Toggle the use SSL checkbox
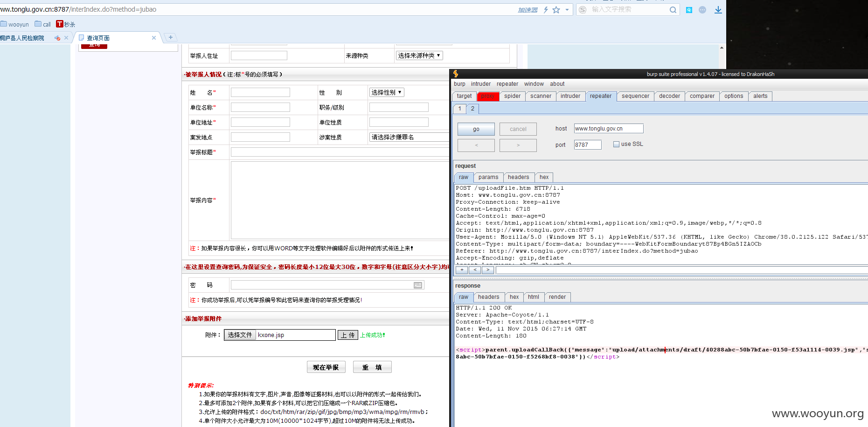This screenshot has height=427, width=868. 616,145
